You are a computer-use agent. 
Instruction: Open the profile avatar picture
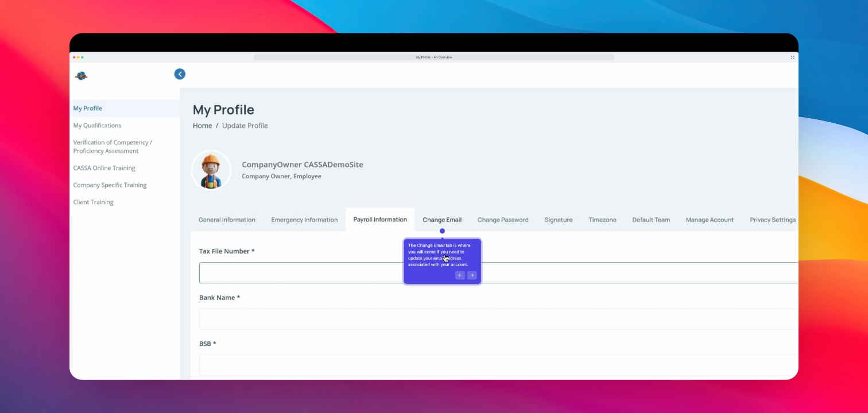(x=211, y=170)
